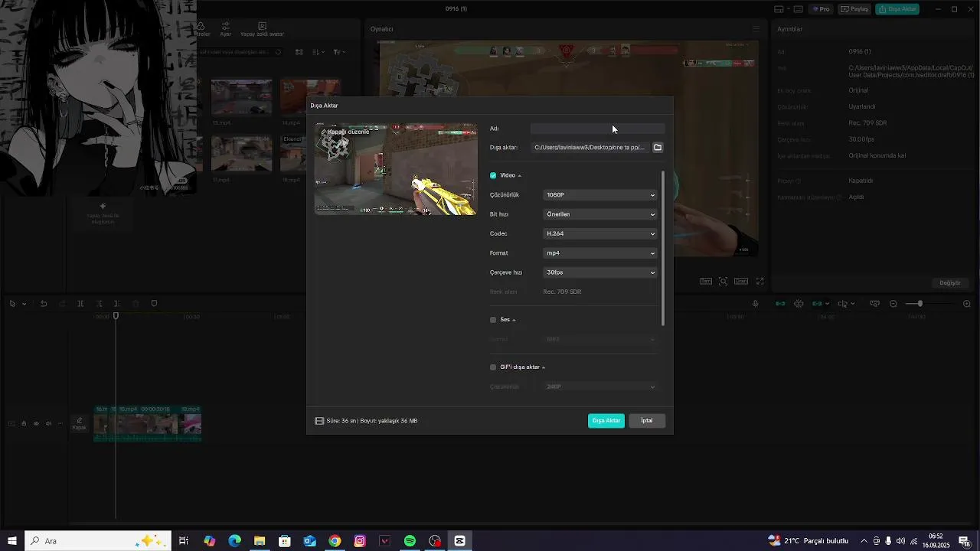Image resolution: width=980 pixels, height=551 pixels.
Task: Select the 17.mp4 media thumbnail
Action: coord(241,155)
